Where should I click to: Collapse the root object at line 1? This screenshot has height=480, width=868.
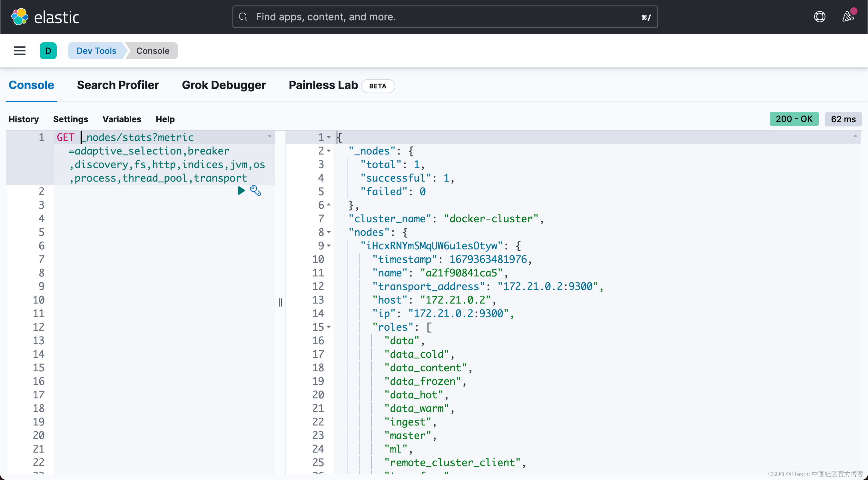[329, 137]
